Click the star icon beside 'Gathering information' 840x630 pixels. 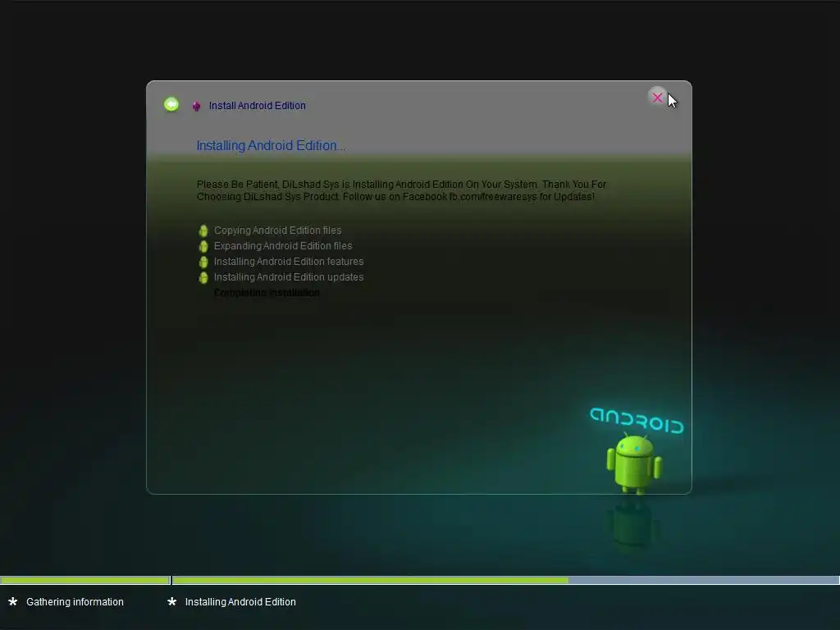point(13,601)
